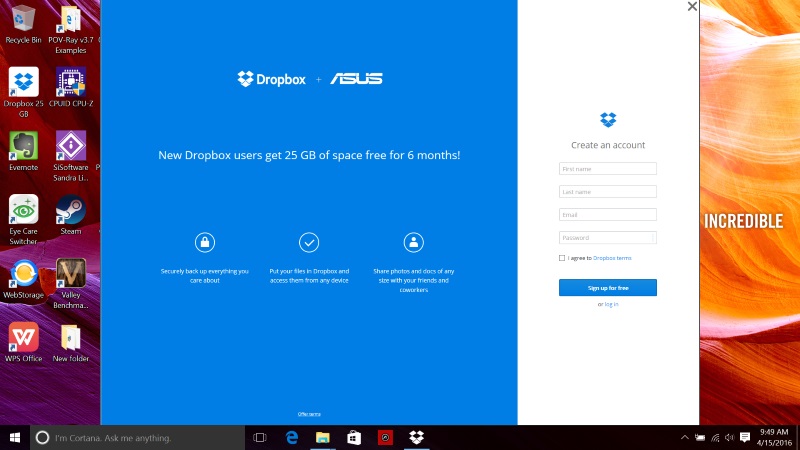Click the volume speaker tray icon
Screen dimensions: 800x450
point(730,438)
